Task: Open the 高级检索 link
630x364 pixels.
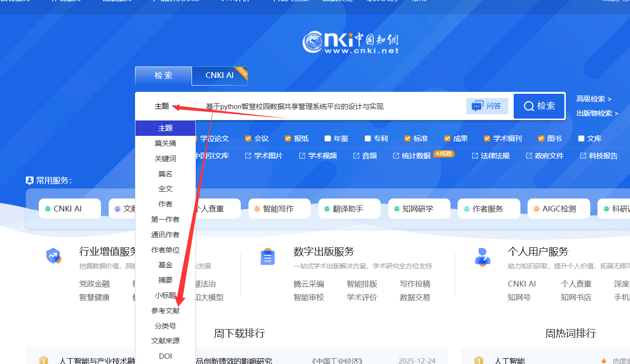Action: coord(594,99)
